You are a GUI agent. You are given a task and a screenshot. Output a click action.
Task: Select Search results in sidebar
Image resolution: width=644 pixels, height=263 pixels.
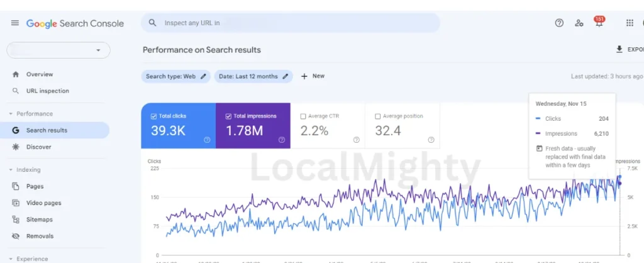(55, 130)
